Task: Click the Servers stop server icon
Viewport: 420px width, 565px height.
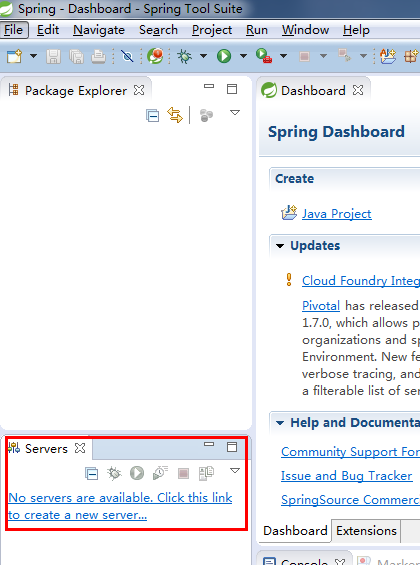Action: pos(183,473)
